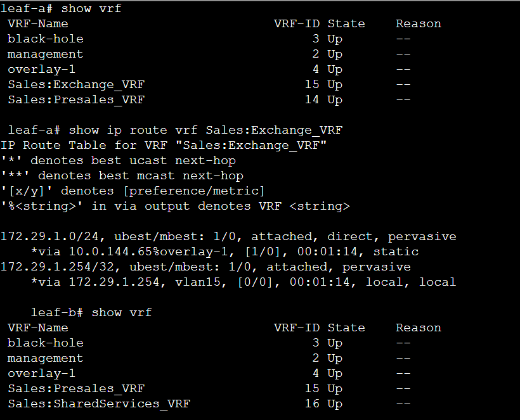Click the 'leaf-b# show vrf' command line
Screen dimensions: 520x420
click(x=91, y=312)
